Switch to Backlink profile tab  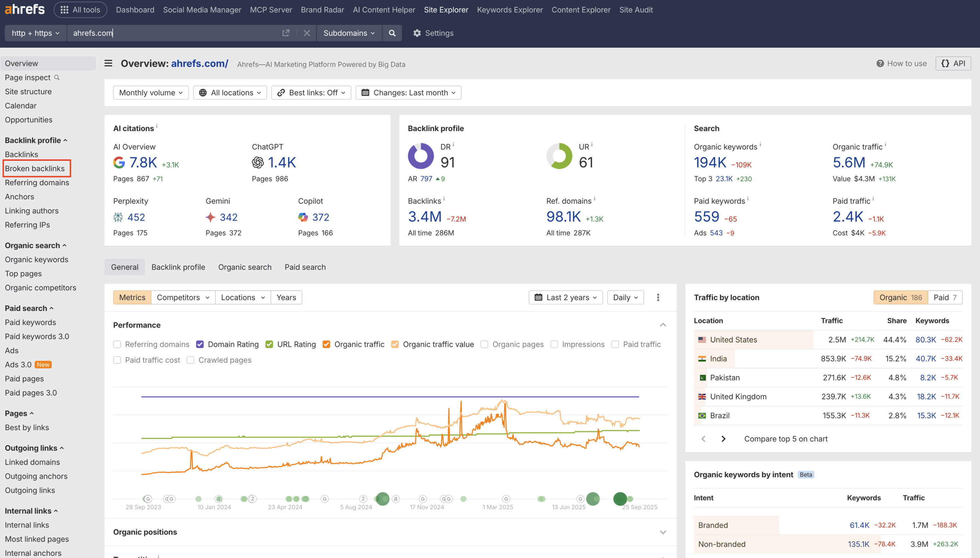coord(178,267)
